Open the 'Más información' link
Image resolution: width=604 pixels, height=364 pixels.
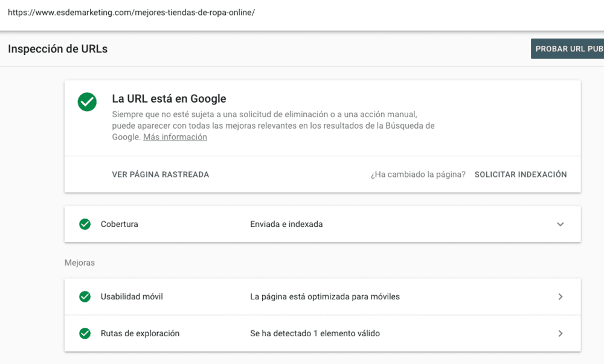click(175, 137)
